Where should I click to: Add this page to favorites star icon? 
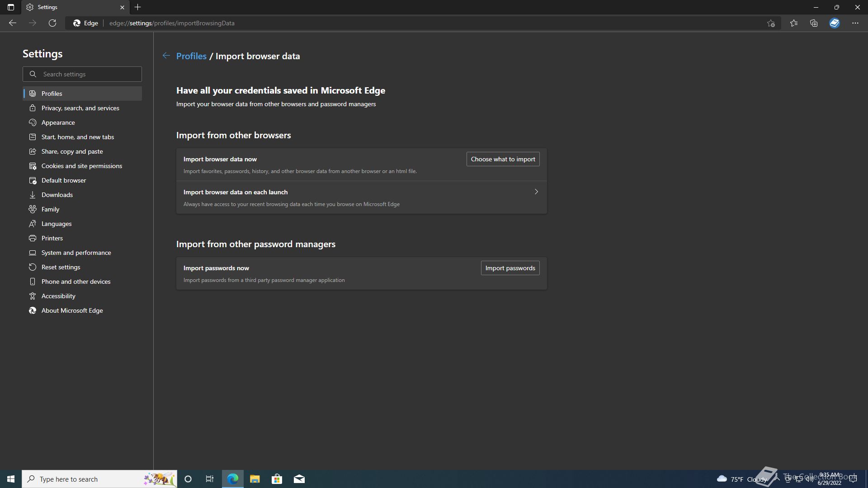(x=771, y=23)
